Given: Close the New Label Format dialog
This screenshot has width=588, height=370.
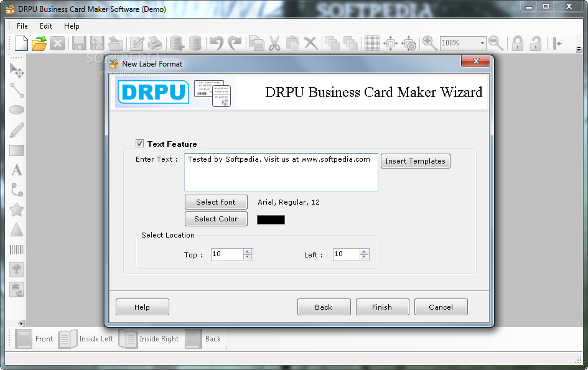Looking at the screenshot, I should [x=475, y=61].
